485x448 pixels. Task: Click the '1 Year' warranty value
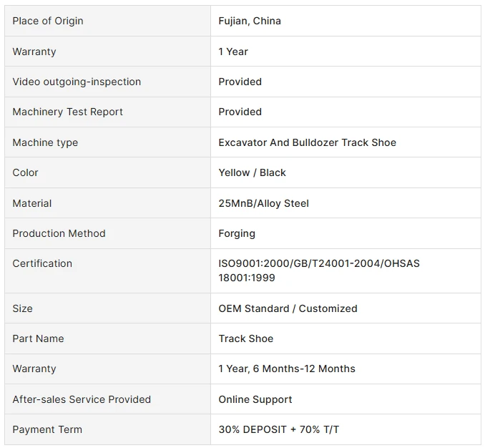233,52
